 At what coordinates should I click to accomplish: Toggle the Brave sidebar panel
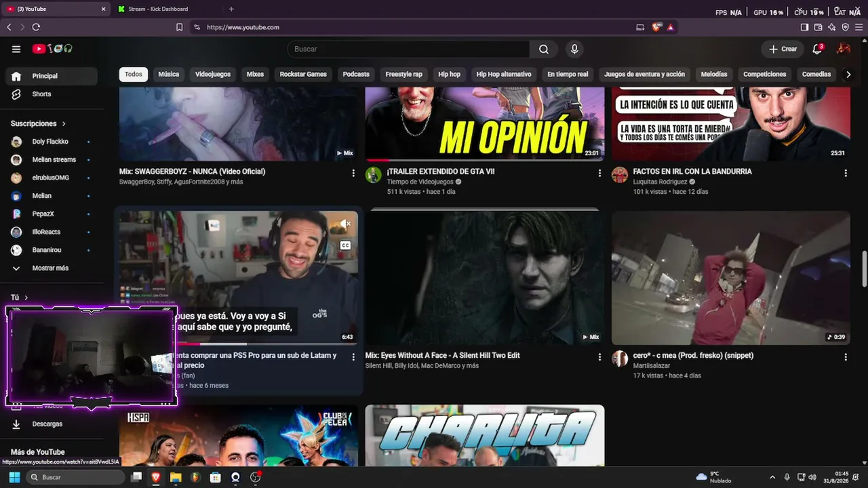[x=804, y=27]
